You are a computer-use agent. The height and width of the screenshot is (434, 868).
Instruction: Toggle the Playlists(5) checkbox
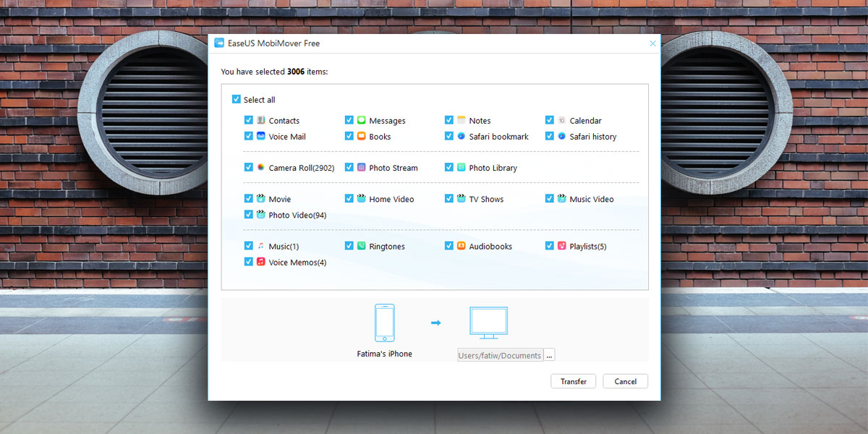[549, 246]
